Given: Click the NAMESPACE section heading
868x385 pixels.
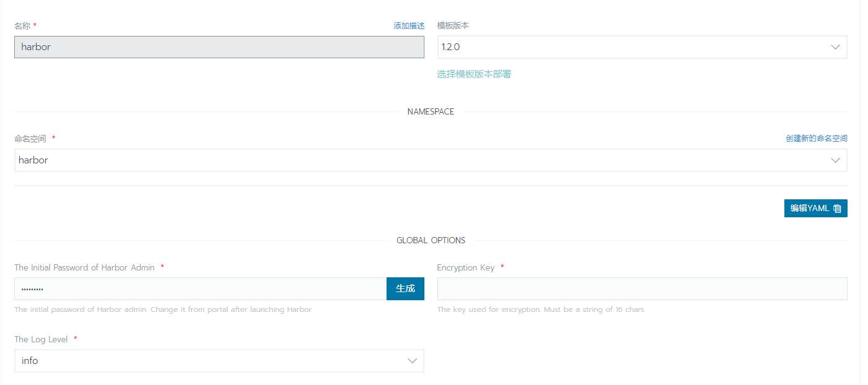Looking at the screenshot, I should pos(431,112).
